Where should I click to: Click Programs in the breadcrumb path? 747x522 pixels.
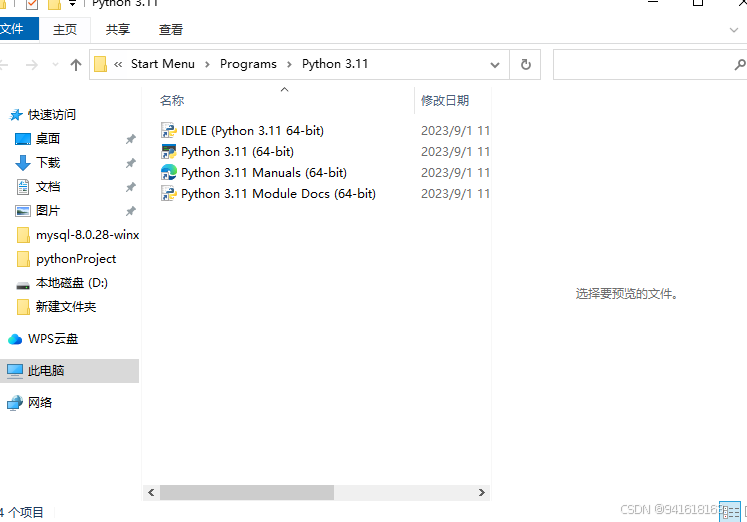(x=248, y=64)
